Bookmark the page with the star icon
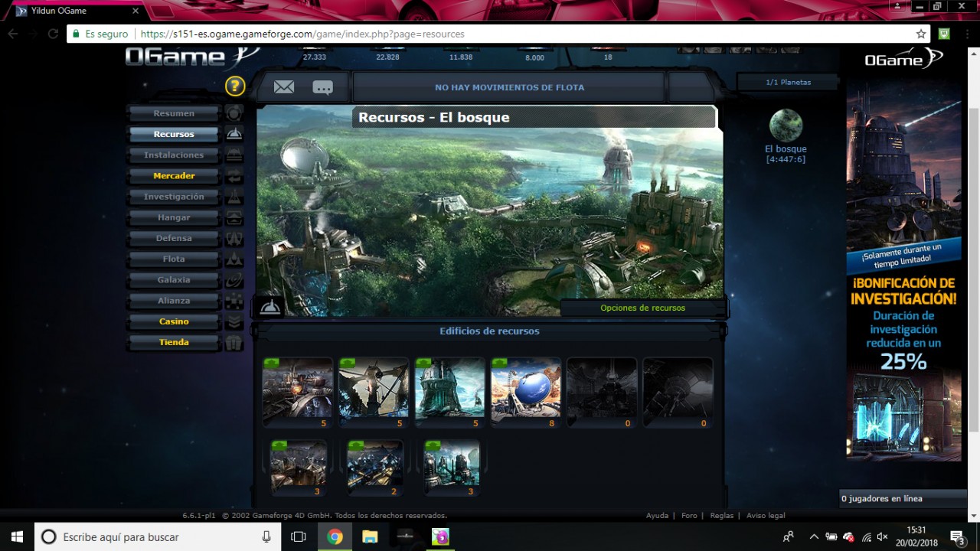The width and height of the screenshot is (980, 551). click(921, 34)
